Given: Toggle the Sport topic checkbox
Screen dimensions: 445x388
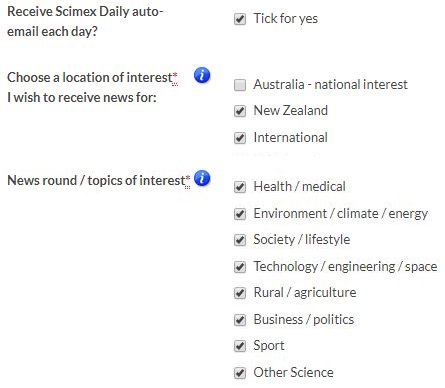Looking at the screenshot, I should tap(240, 346).
